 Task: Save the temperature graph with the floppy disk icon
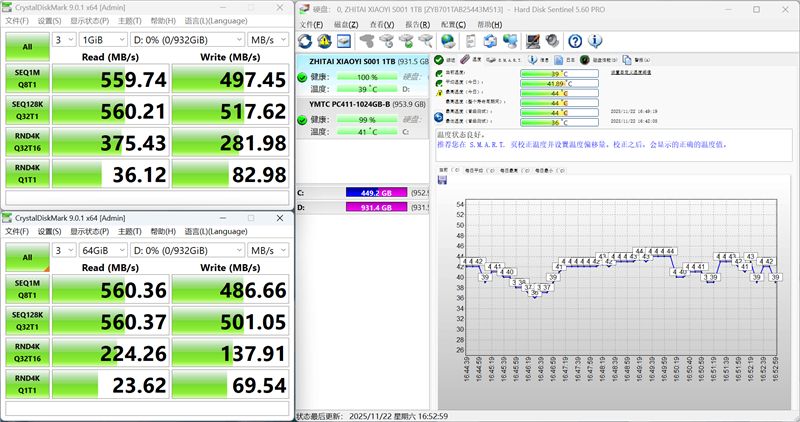pos(443,181)
